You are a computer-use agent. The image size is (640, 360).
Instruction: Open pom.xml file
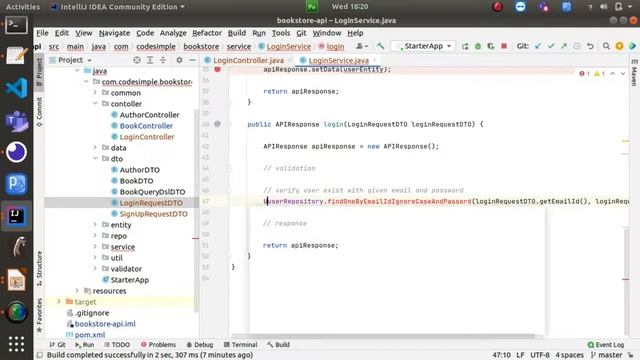[x=90, y=335]
